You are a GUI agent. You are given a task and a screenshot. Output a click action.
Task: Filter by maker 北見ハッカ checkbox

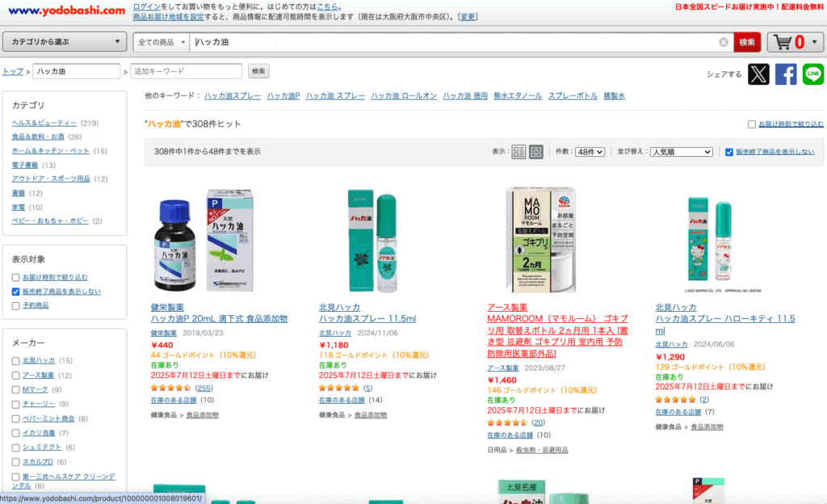point(16,361)
